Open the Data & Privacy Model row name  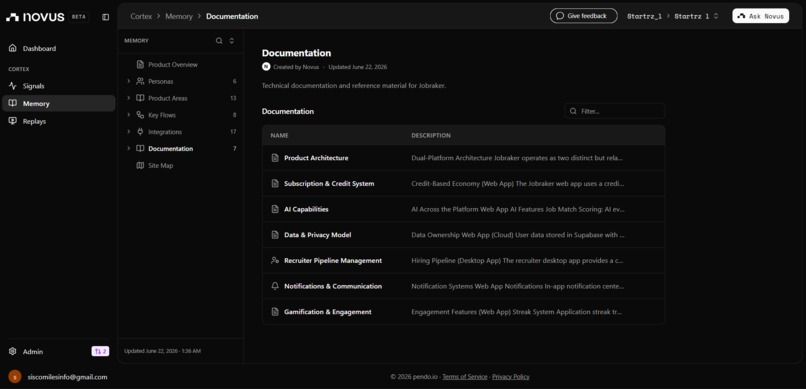tap(318, 235)
